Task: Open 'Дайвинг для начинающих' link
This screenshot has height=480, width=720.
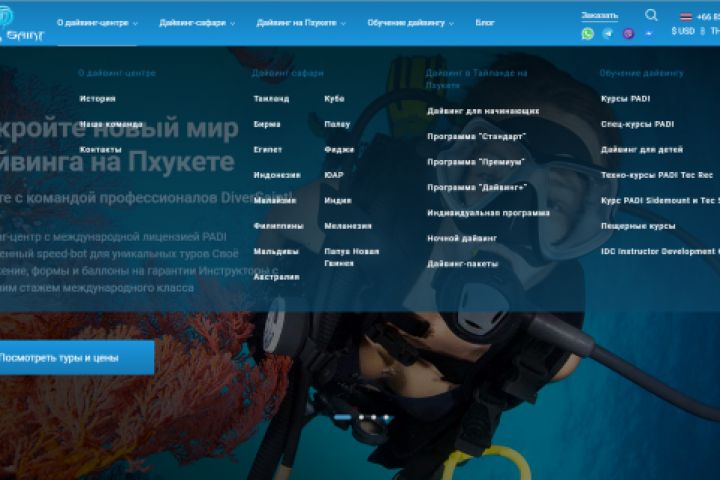Action: pyautogui.click(x=483, y=111)
